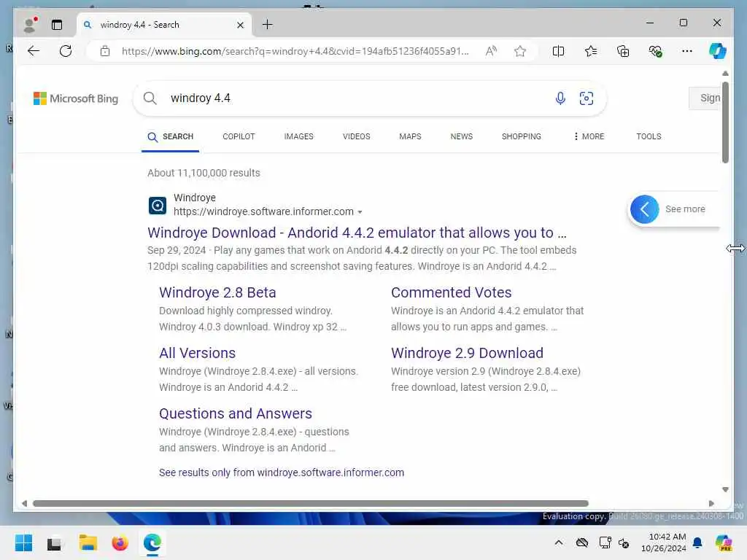Show hidden system tray icons

pyautogui.click(x=559, y=542)
